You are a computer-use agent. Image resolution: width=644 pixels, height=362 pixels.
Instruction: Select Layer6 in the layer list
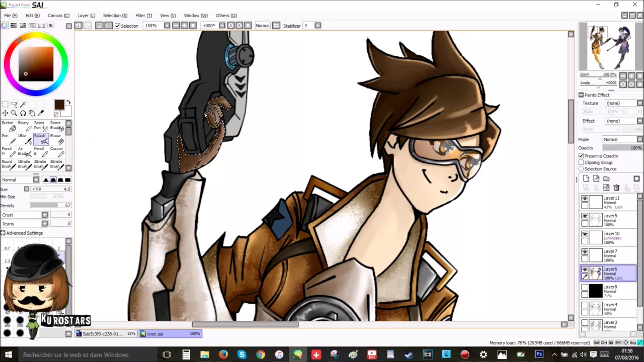(x=608, y=274)
